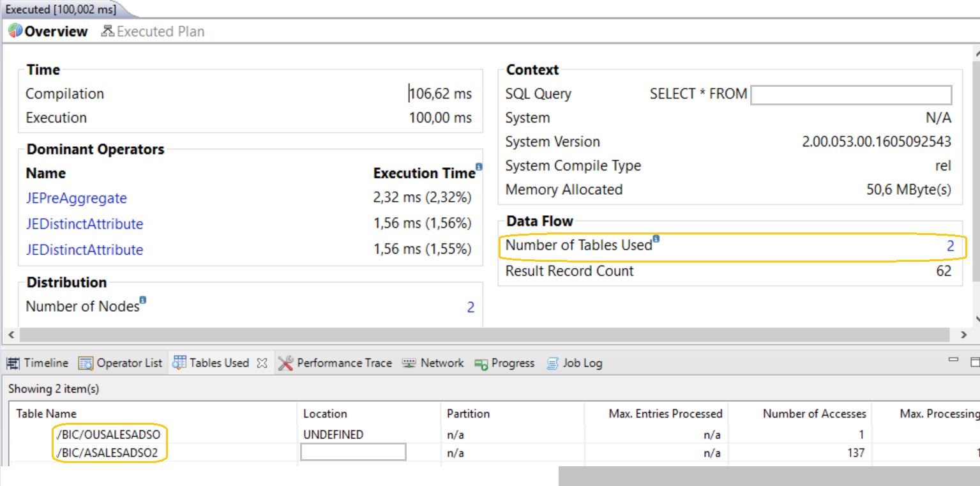The height and width of the screenshot is (486, 980).
Task: Minimize the bottom view panel
Action: 954,361
